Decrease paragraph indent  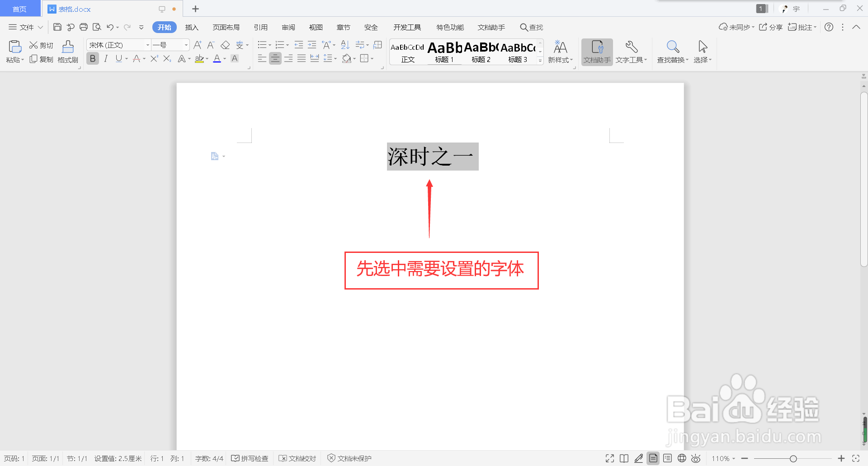tap(299, 45)
